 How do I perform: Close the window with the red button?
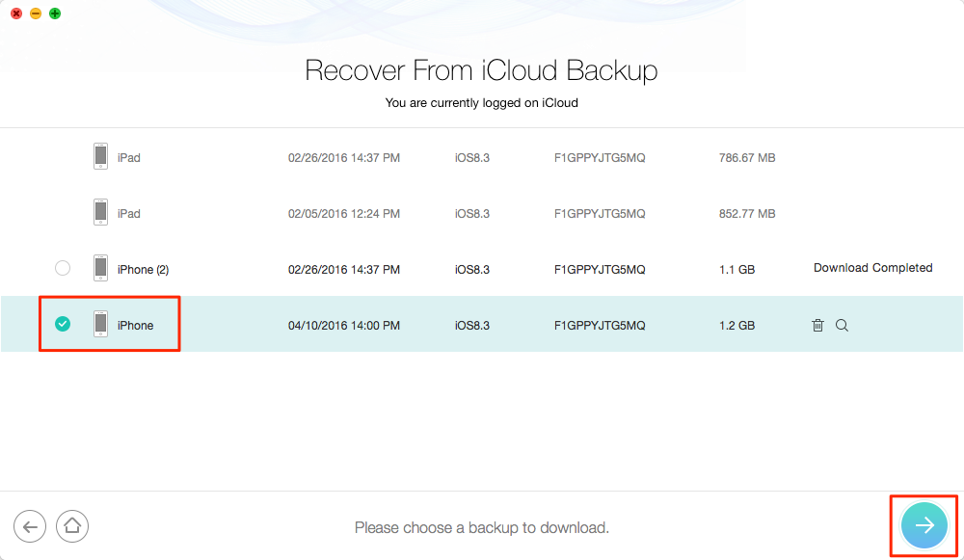point(16,13)
